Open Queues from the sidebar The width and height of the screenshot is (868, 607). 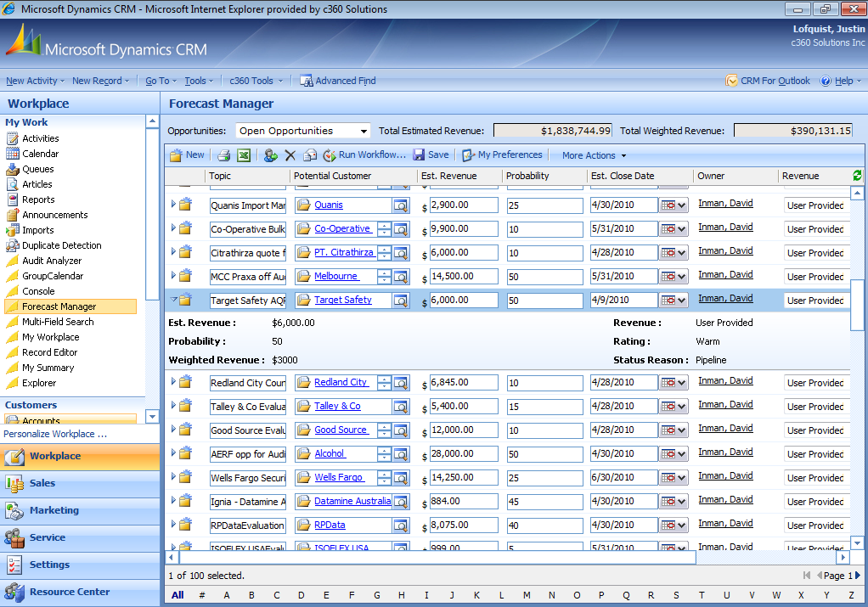click(37, 169)
